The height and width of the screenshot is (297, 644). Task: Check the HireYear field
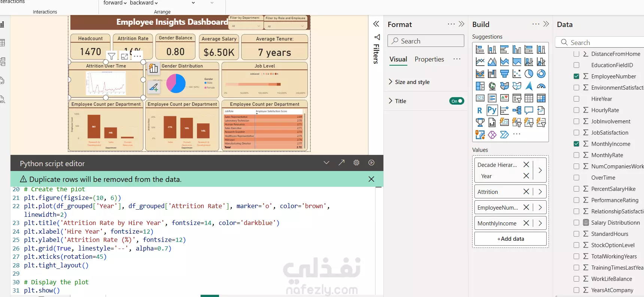[577, 99]
